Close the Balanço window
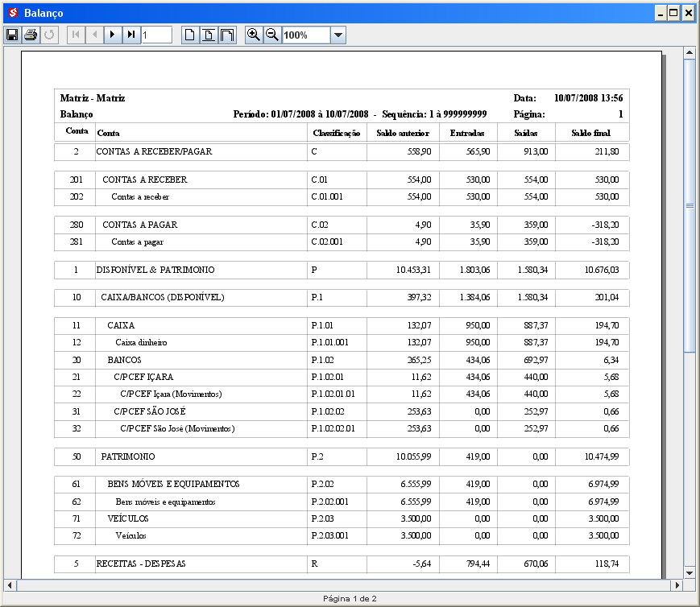The image size is (700, 607). click(689, 13)
